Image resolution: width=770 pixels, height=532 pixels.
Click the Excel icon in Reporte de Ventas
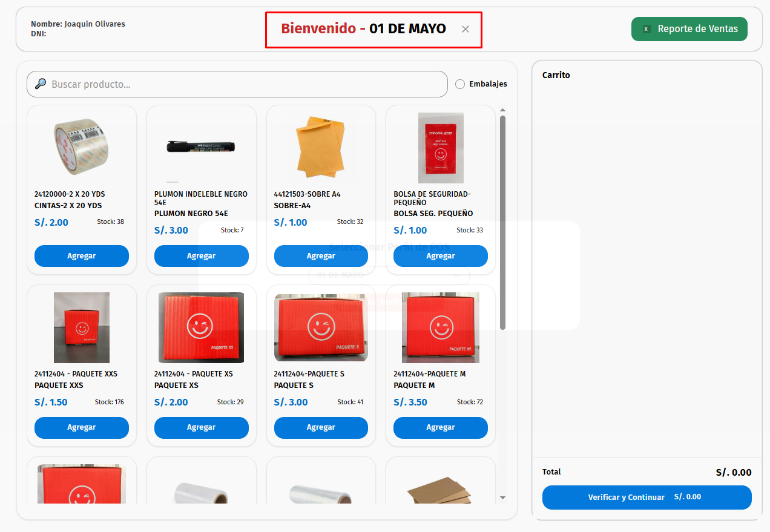click(647, 29)
